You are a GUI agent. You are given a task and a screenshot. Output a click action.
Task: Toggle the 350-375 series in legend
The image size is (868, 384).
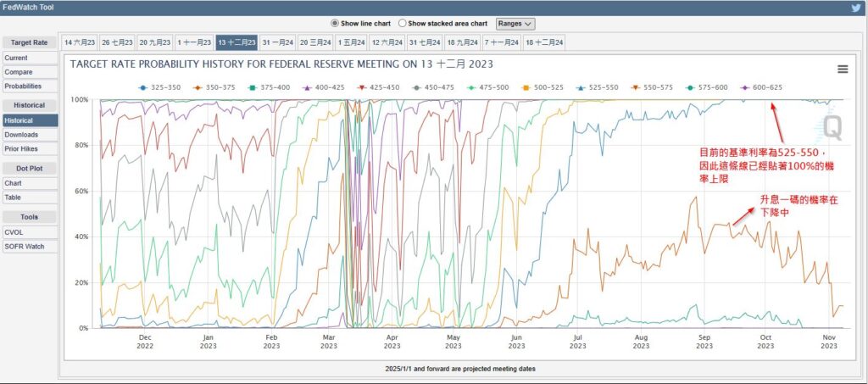click(213, 87)
